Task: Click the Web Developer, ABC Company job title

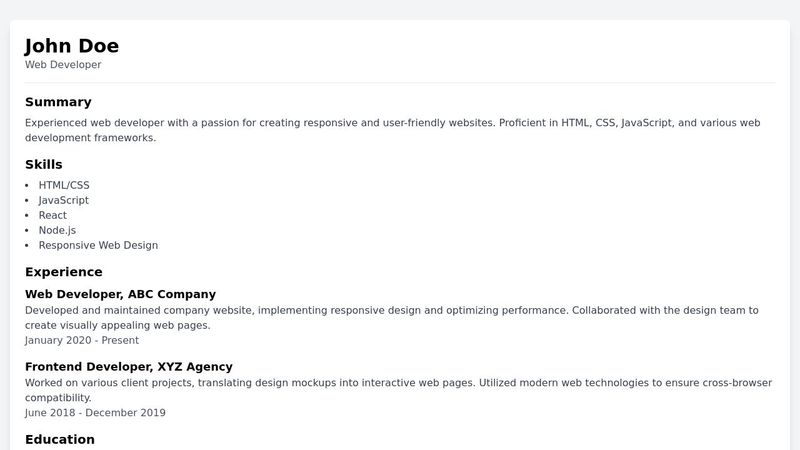Action: (120, 295)
